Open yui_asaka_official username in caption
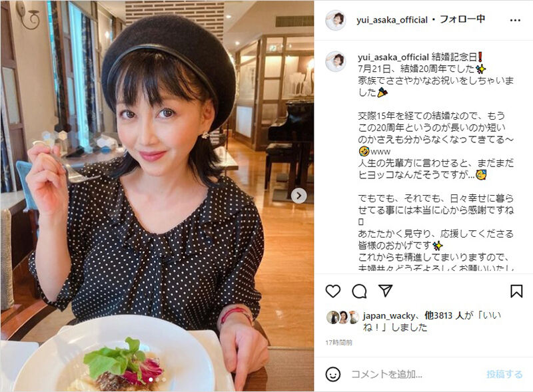 (393, 57)
